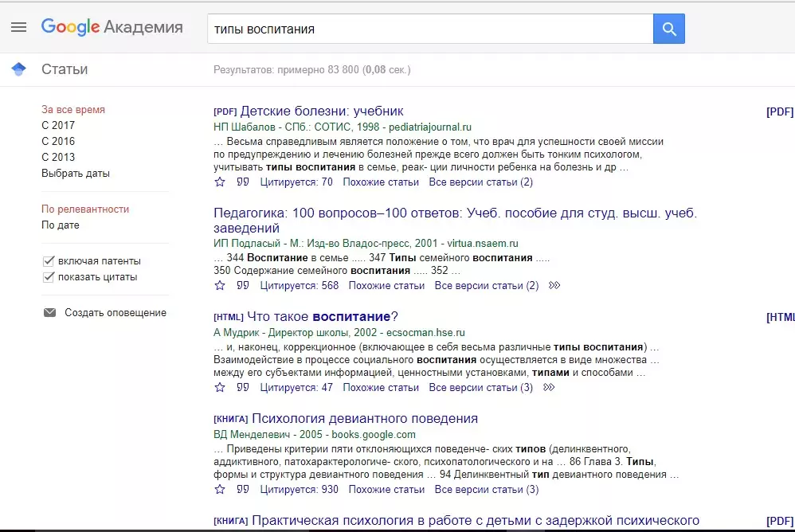The image size is (795, 532).
Task: Open the [PDF] link beside Детские болезни
Action: (x=780, y=111)
